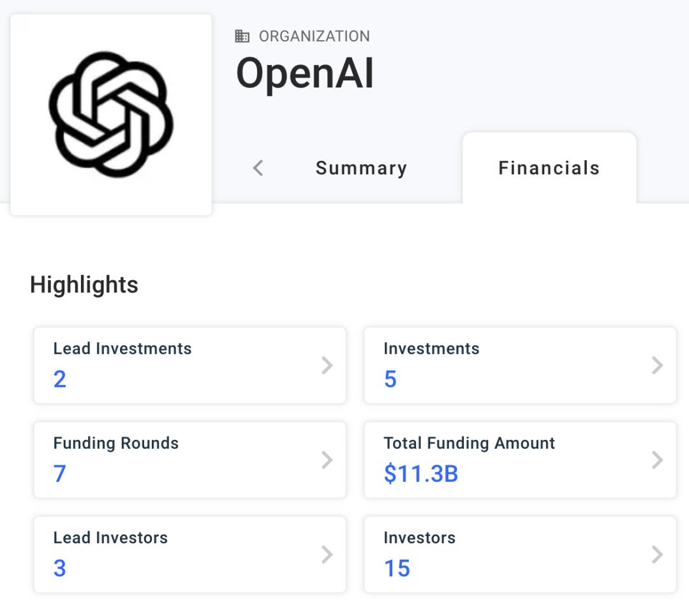Open the 5 investments count link
This screenshot has height=616, width=689.
(390, 379)
